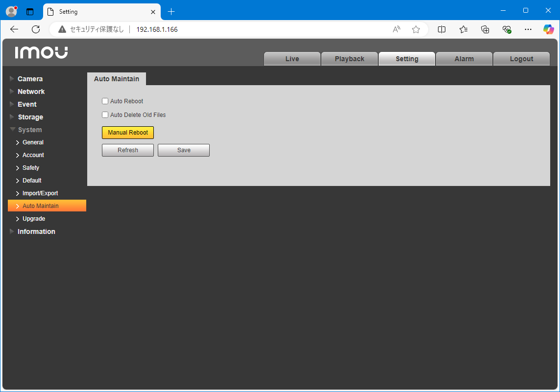Viewport: 560px width, 392px height.
Task: Click the Refresh button
Action: click(x=128, y=150)
